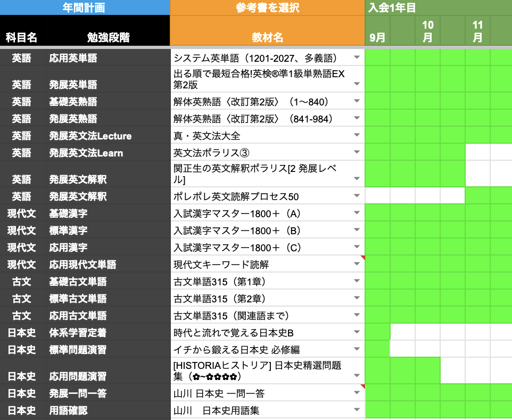Viewport: 512px width, 420px height.
Task: Click green 11月 cell in ポレポレ row
Action: pyautogui.click(x=477, y=196)
